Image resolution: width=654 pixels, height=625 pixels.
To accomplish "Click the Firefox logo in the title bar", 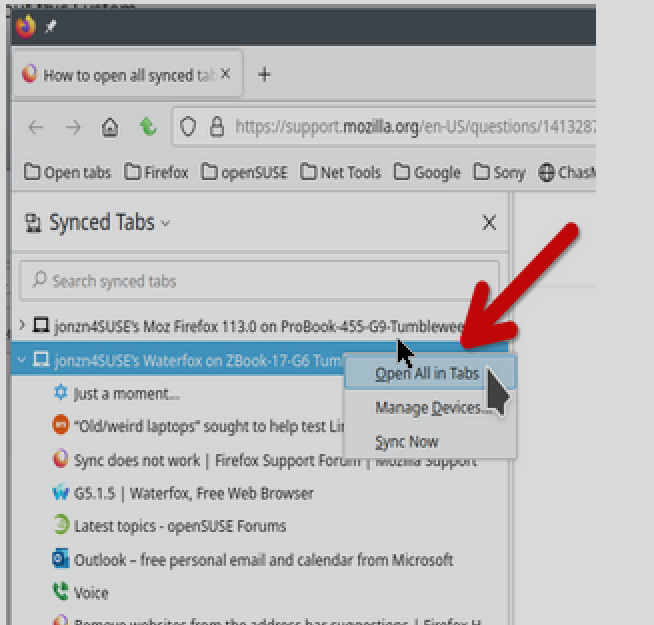I will tap(25, 26).
